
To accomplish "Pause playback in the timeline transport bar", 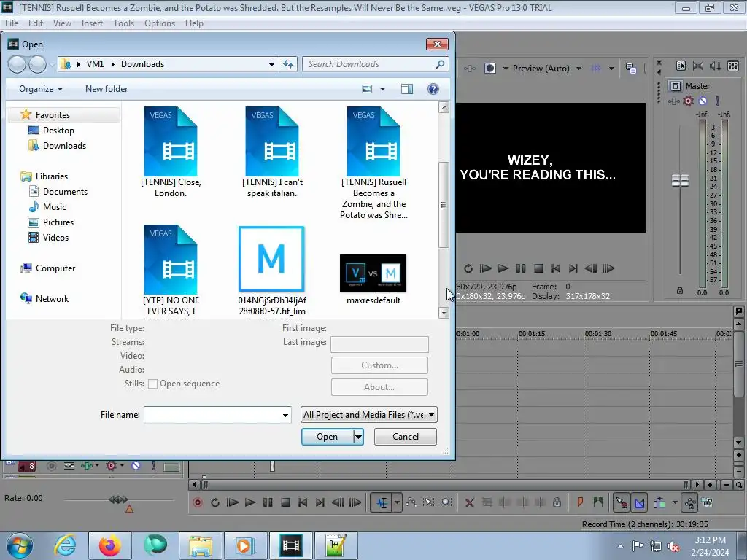I will coord(268,502).
